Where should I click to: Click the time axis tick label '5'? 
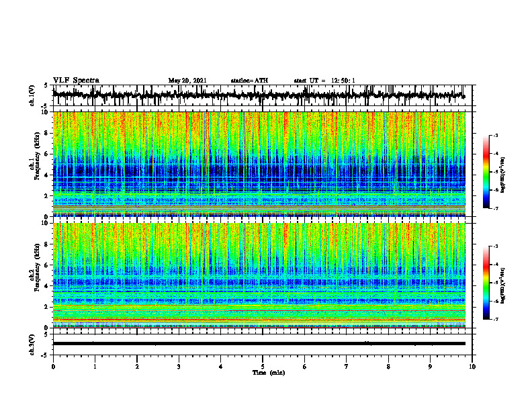263,367
